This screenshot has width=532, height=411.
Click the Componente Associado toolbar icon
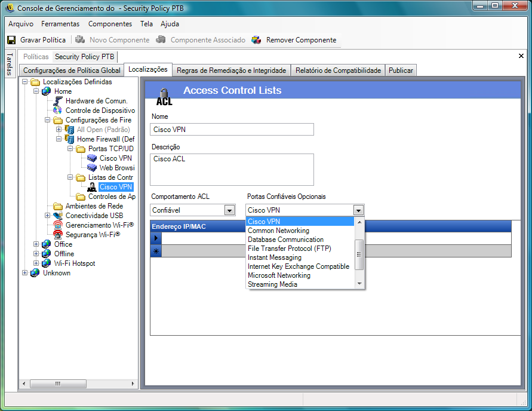pos(161,39)
